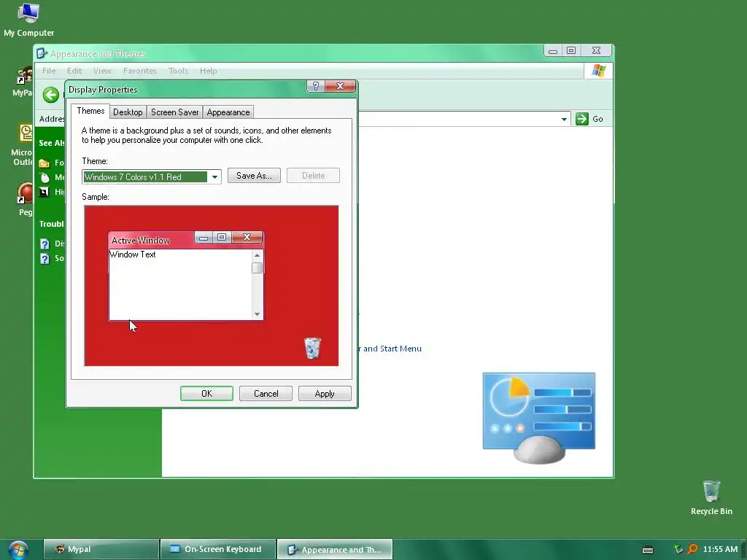
Task: Open the Edit menu
Action: point(74,71)
